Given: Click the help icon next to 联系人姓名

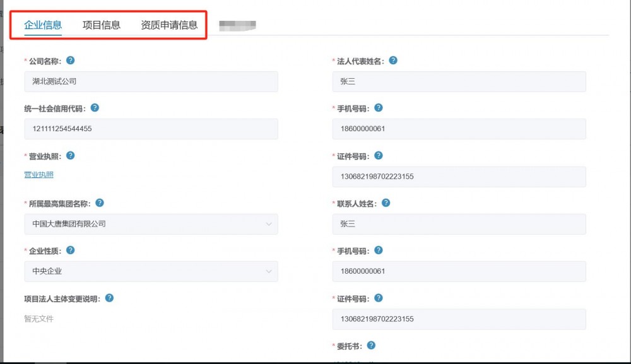Looking at the screenshot, I should pyautogui.click(x=386, y=203).
